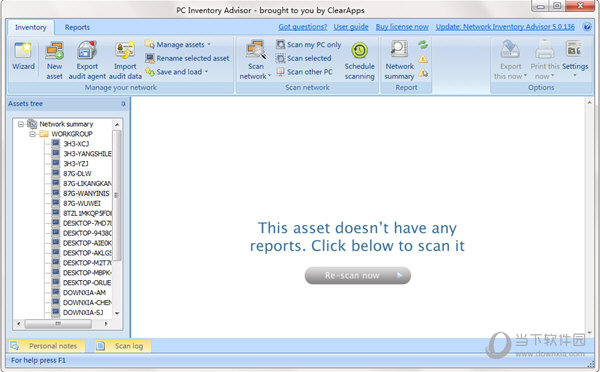
Task: Choose Rename selected asset
Action: pos(187,59)
